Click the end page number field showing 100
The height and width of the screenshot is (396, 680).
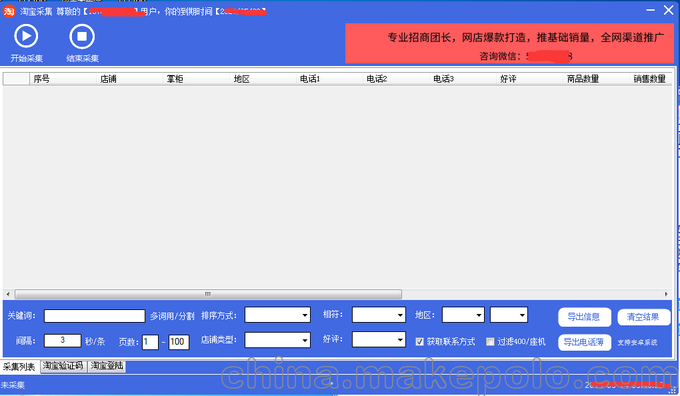[179, 342]
